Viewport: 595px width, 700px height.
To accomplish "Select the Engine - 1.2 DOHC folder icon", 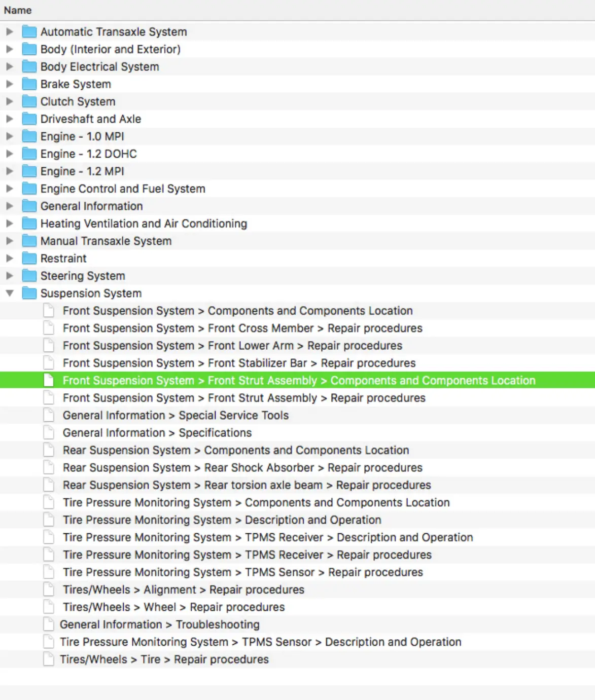I will coord(30,154).
